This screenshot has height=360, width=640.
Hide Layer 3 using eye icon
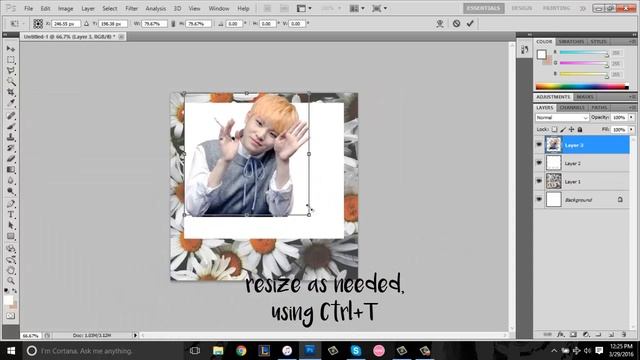tap(539, 144)
